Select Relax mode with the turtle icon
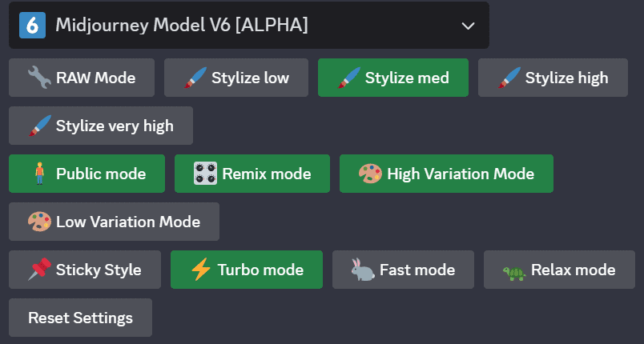This screenshot has width=644, height=344. coord(559,270)
